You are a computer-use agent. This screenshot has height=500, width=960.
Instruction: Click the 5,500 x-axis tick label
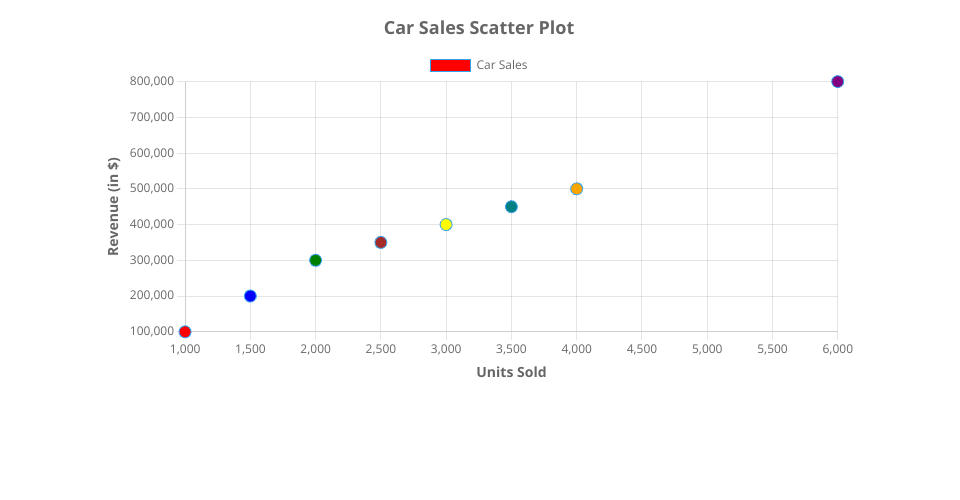772,349
